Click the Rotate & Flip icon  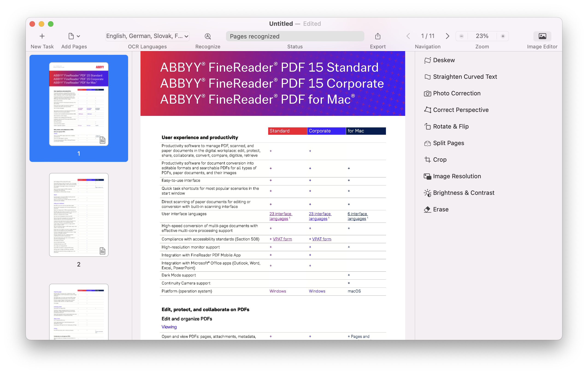427,126
